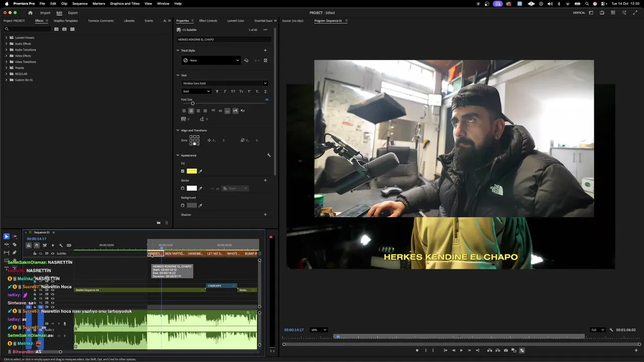
Task: Select the BEN YAPTIĞ subtitle clip
Action: [175, 253]
